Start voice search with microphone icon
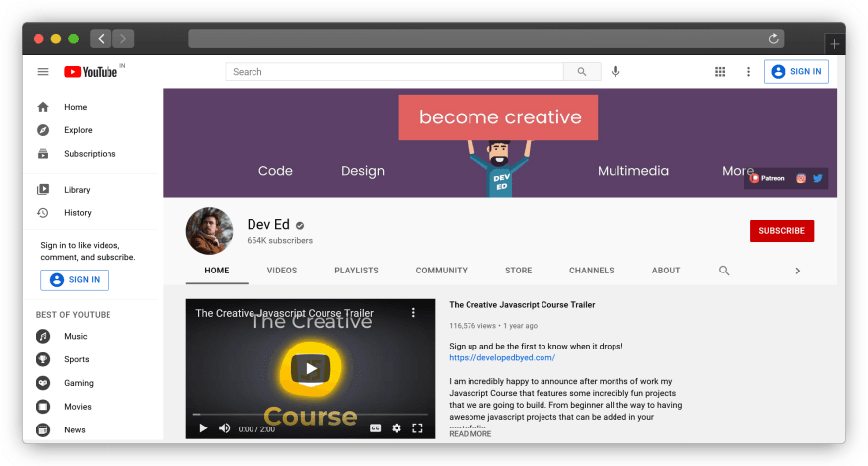This screenshot has width=868, height=466. pos(615,72)
